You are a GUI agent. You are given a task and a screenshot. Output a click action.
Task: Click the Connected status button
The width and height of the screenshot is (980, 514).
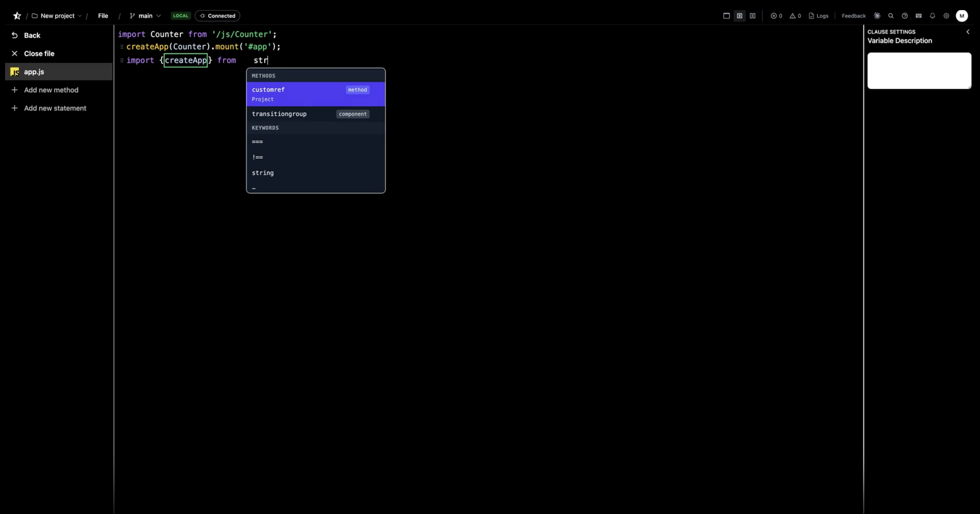217,16
